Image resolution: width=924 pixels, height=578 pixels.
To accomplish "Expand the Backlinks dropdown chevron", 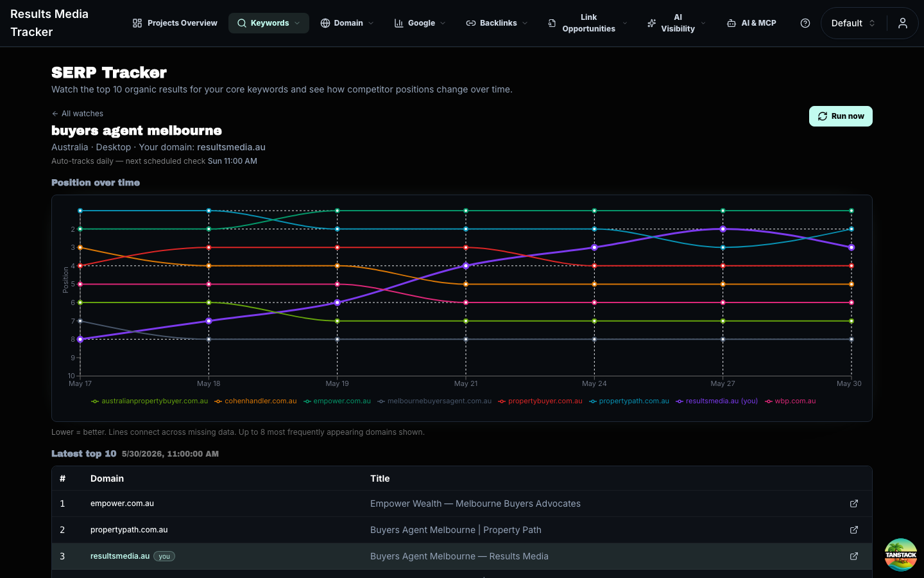I will point(525,23).
